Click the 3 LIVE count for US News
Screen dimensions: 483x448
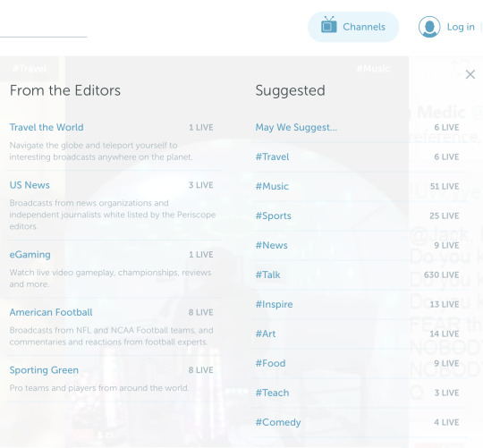(201, 185)
